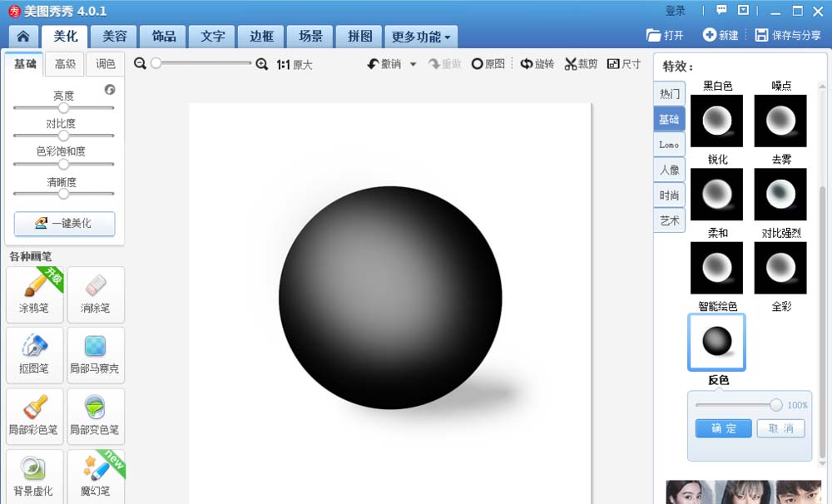Select the 人像 portrait effects category

point(669,170)
